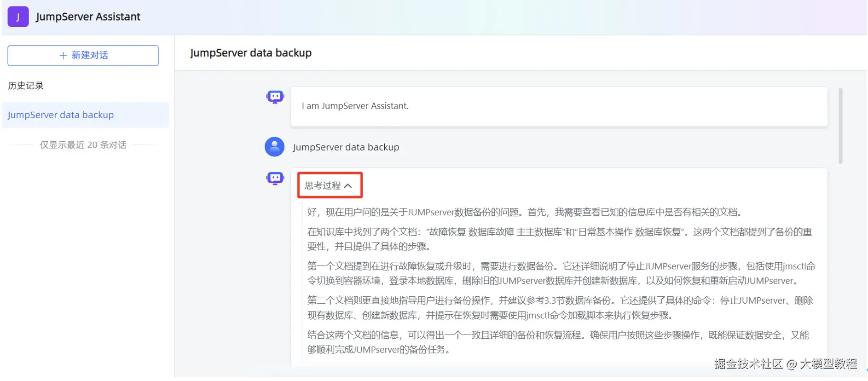The image size is (868, 381).
Task: Click bot avatar beside 思考过程 reply
Action: coord(275,179)
